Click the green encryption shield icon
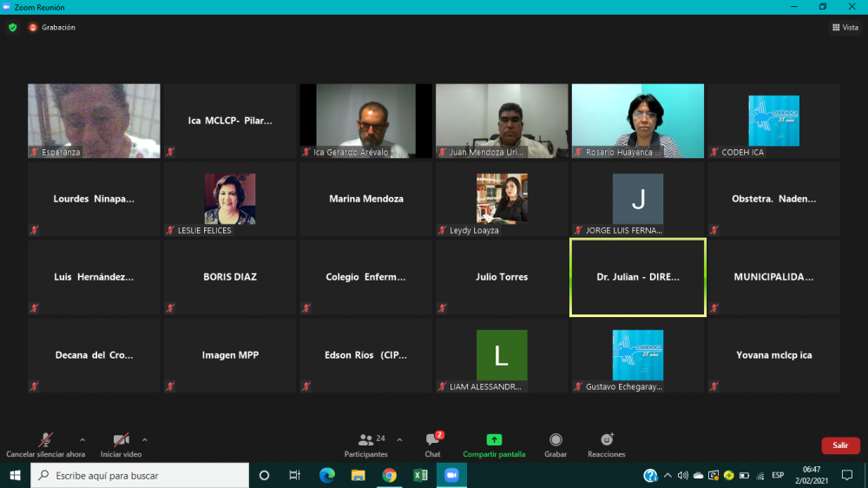 click(x=12, y=28)
